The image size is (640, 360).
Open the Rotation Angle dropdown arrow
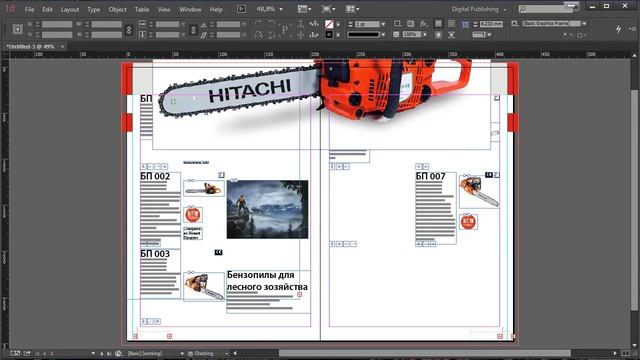pyautogui.click(x=244, y=24)
